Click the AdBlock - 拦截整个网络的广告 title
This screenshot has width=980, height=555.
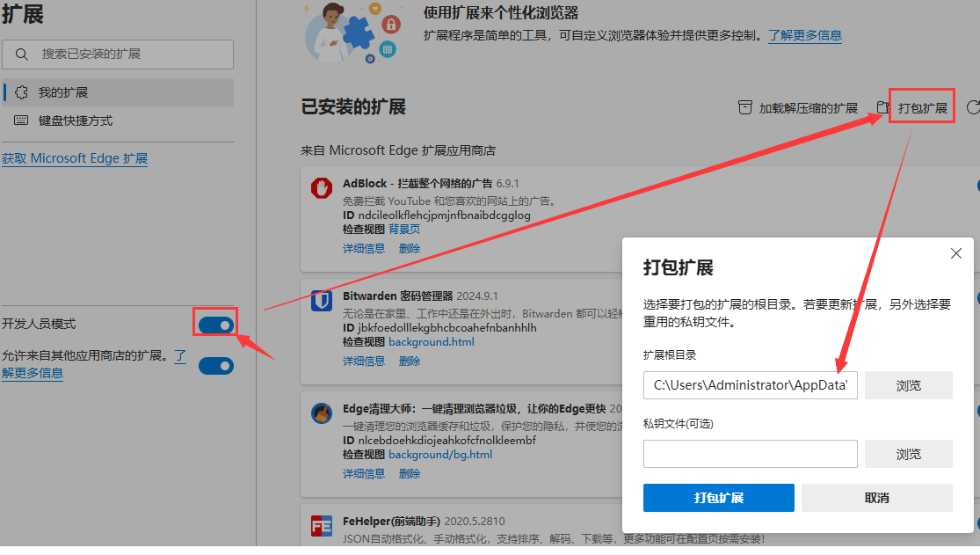click(x=417, y=183)
